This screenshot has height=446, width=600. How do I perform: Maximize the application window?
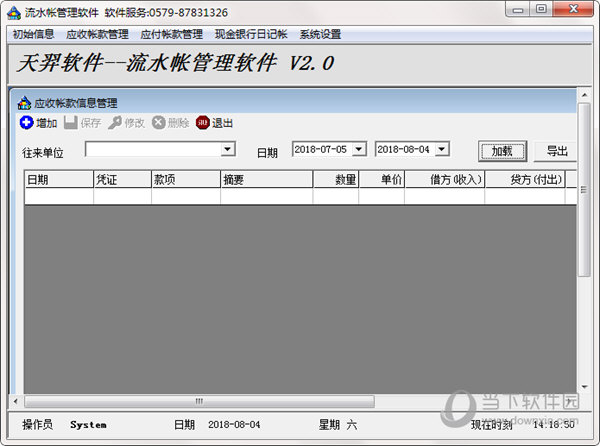[541, 9]
